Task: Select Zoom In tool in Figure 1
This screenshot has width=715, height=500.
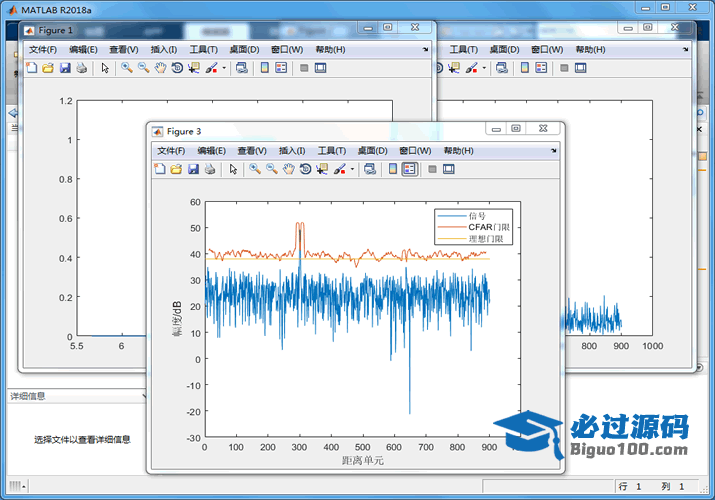Action: point(127,68)
